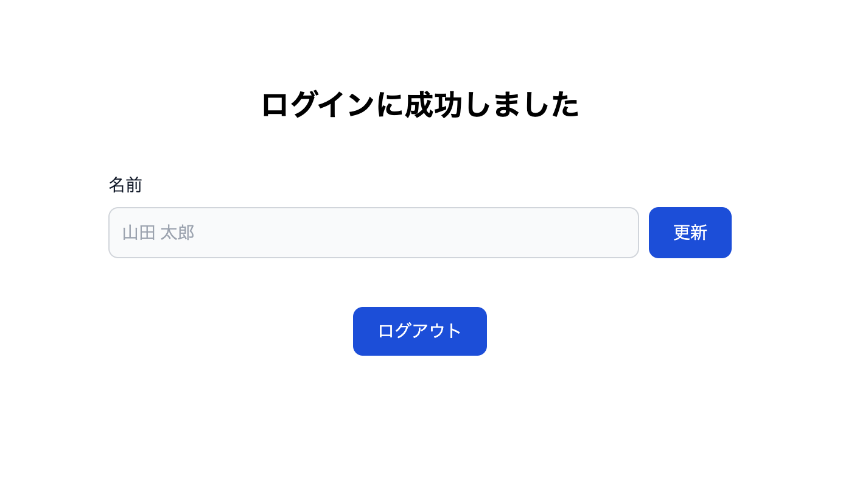This screenshot has height=497, width=868.
Task: Hit the blue ログアウト button below the form
Action: click(419, 331)
